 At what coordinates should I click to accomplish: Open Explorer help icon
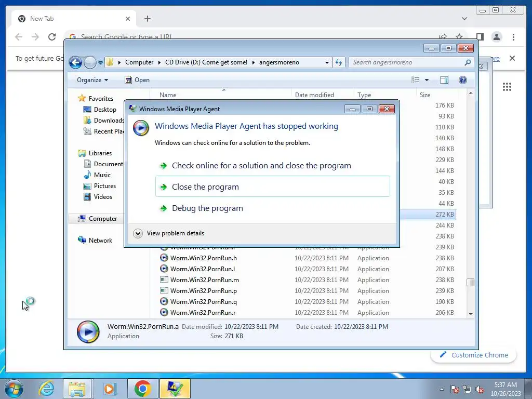[462, 80]
